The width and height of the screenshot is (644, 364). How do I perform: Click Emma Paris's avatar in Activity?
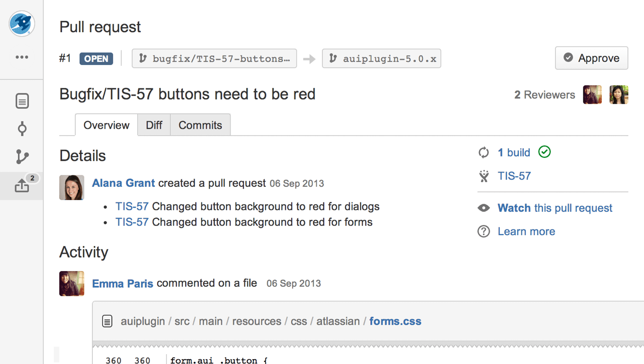[72, 283]
